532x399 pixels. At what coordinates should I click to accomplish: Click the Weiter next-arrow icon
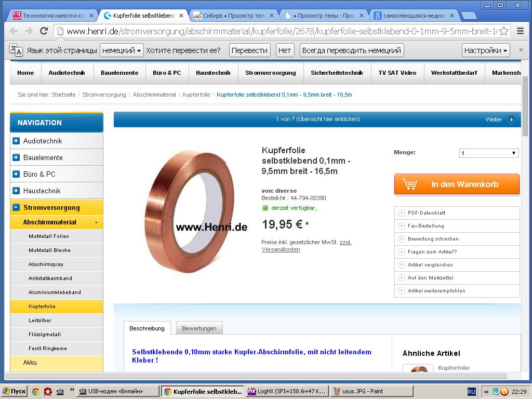click(511, 119)
